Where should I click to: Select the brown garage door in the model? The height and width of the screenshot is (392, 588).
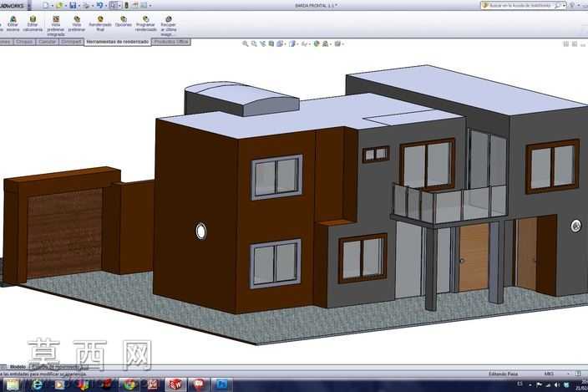point(64,233)
